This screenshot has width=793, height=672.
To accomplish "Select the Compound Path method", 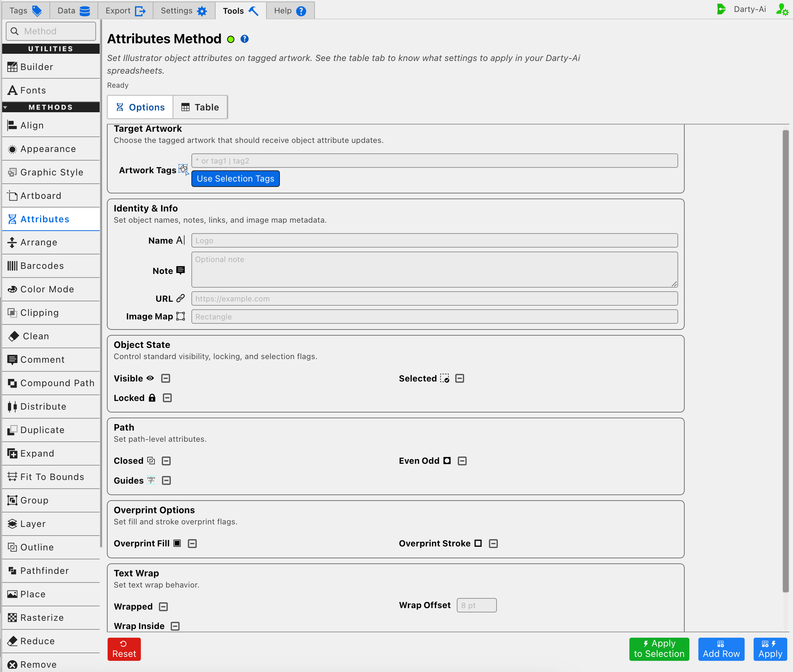I will click(51, 383).
